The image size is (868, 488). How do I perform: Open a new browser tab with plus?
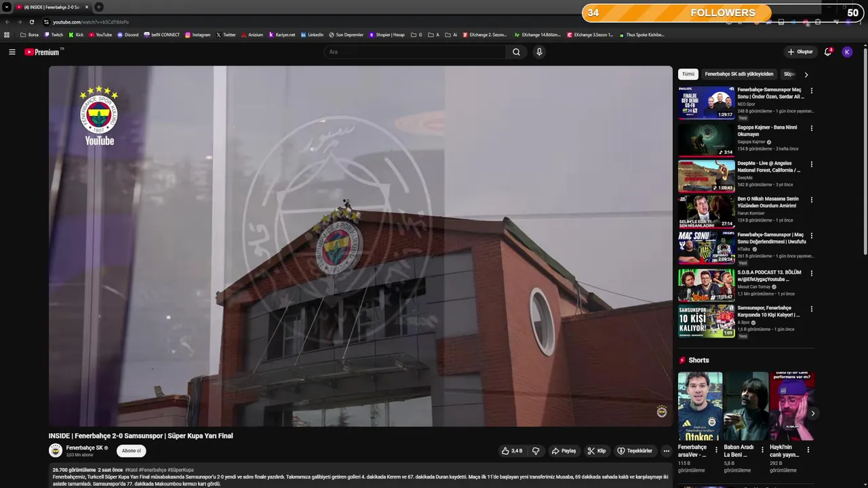[99, 7]
